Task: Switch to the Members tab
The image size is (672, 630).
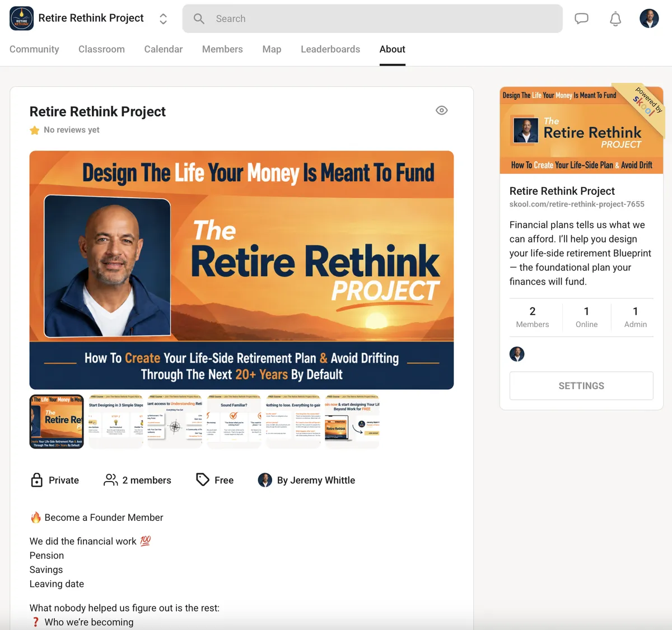Action: [222, 49]
